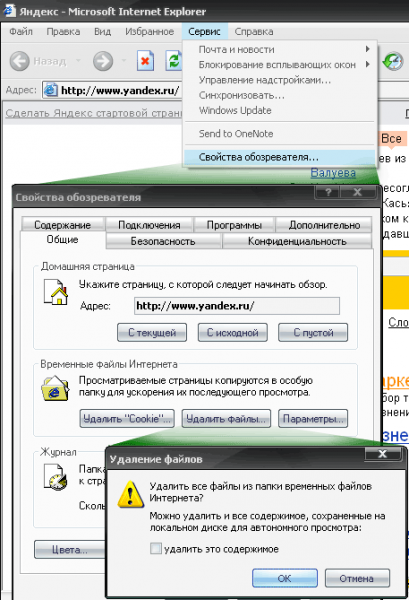
Task: Click the 'С пустой' button
Action: 313,332
